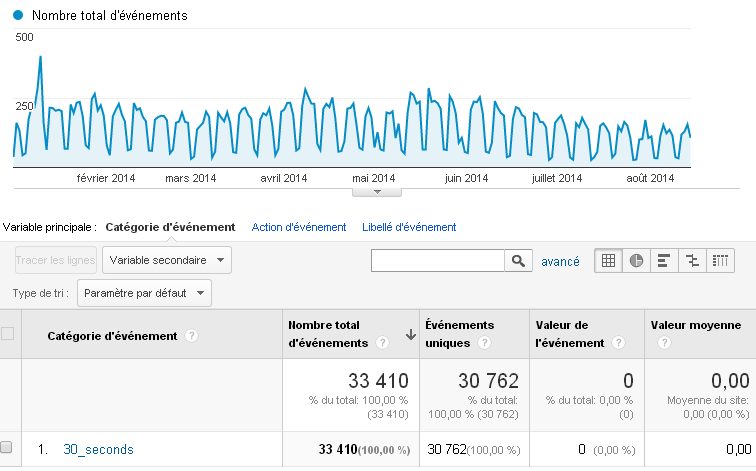Open the pivot table view icon
This screenshot has height=471, width=756.
pos(720,261)
